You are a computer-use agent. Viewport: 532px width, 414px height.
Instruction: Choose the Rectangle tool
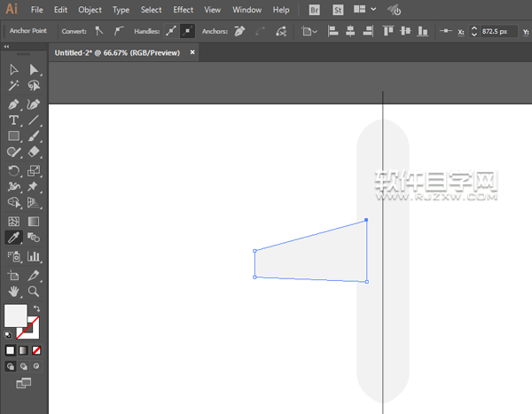(x=14, y=137)
